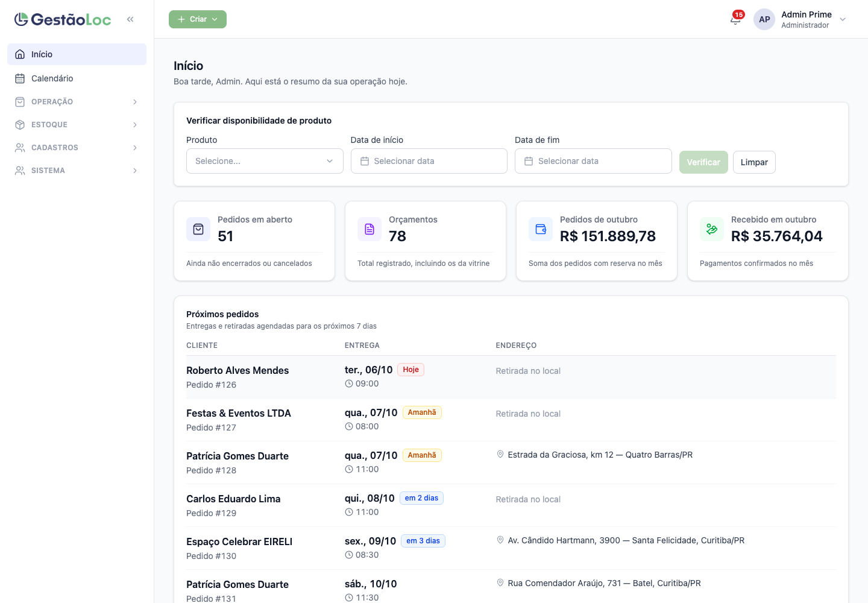The width and height of the screenshot is (868, 603).
Task: Click the location pin for Rua Comendador Araújo
Action: (500, 582)
